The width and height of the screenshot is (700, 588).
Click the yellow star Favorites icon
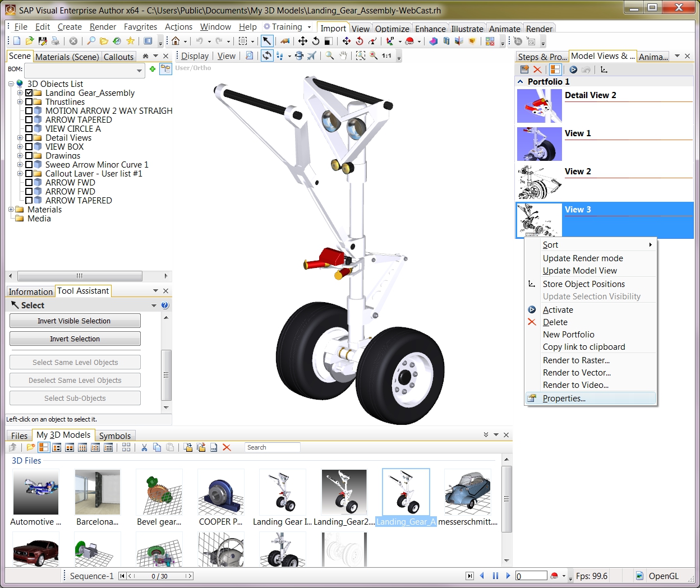131,41
